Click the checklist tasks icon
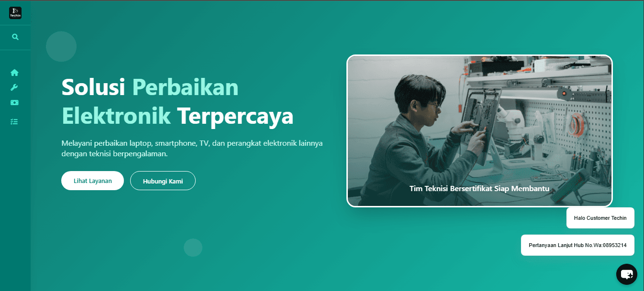This screenshot has width=644, height=291. [14, 122]
